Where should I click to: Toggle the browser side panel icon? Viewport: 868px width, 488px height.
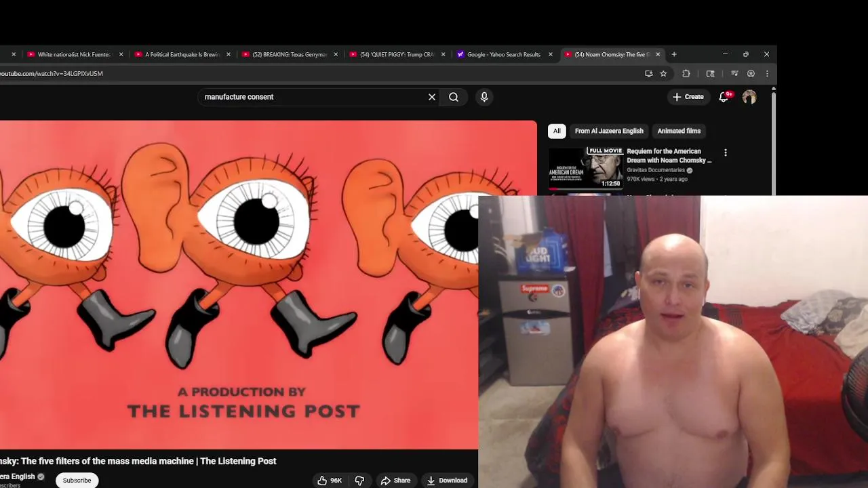point(711,73)
